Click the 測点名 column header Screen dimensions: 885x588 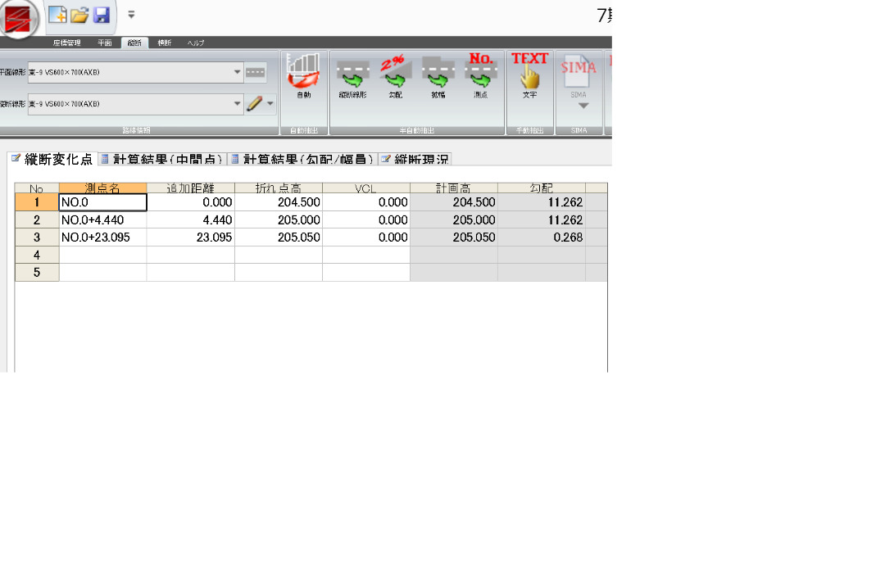pos(102,188)
